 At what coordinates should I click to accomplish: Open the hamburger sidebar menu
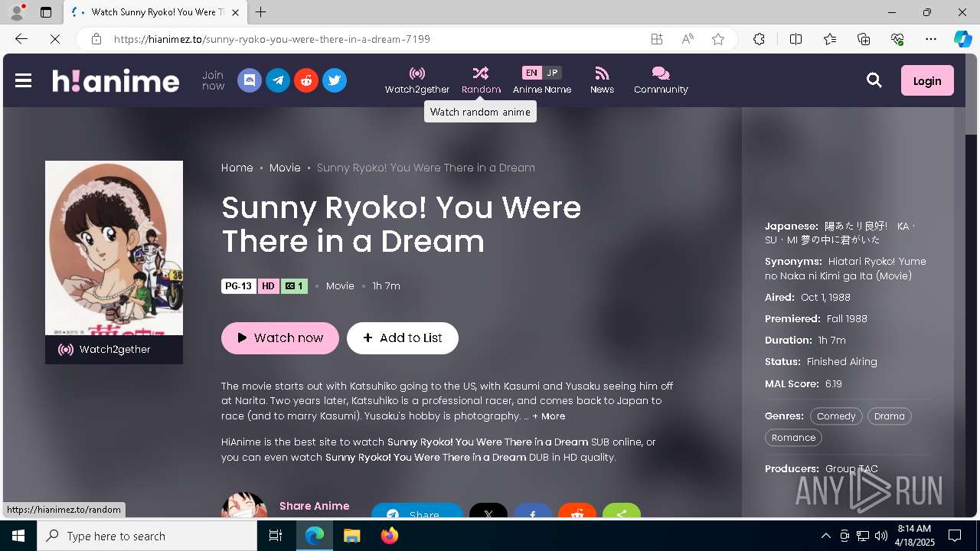23,80
